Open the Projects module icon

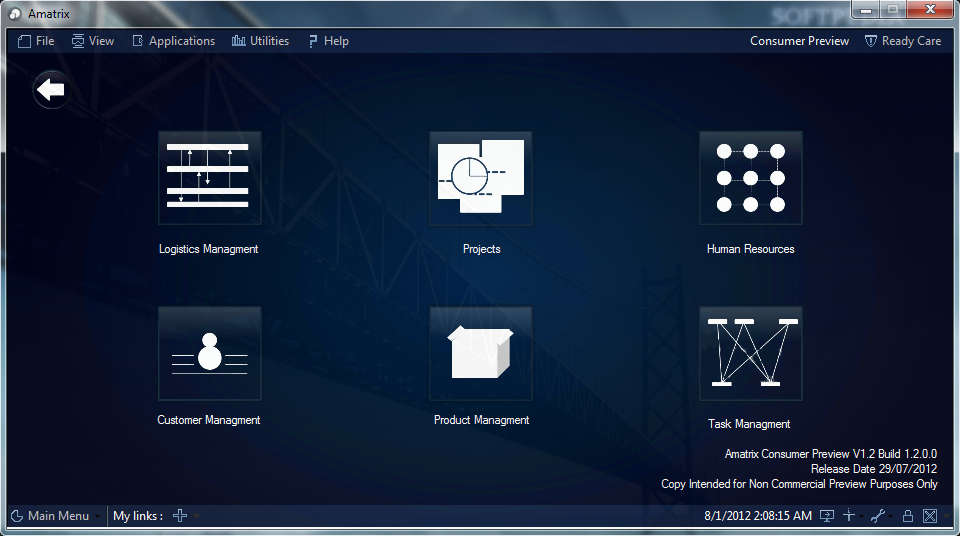pos(480,177)
